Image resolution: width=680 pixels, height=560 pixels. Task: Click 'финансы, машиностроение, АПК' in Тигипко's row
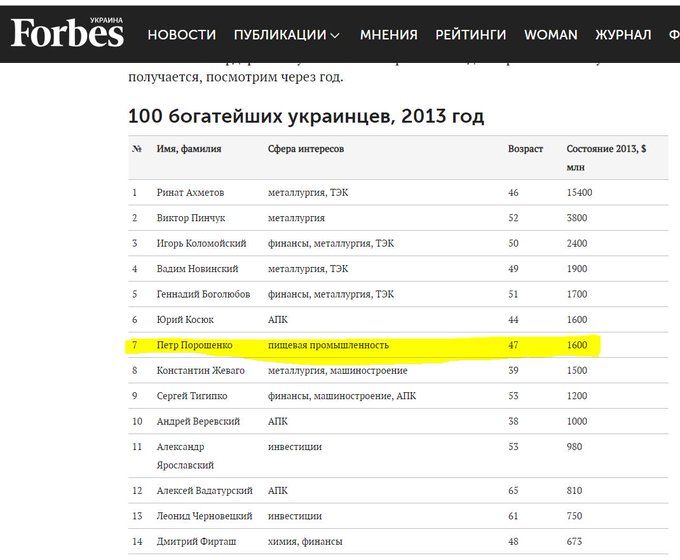click(342, 396)
